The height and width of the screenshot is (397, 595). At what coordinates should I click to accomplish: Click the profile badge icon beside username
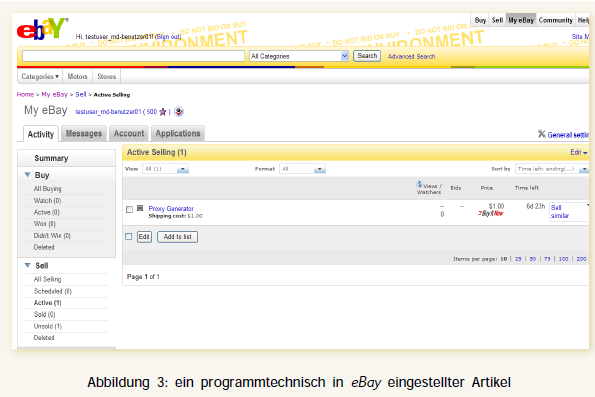pyautogui.click(x=179, y=112)
